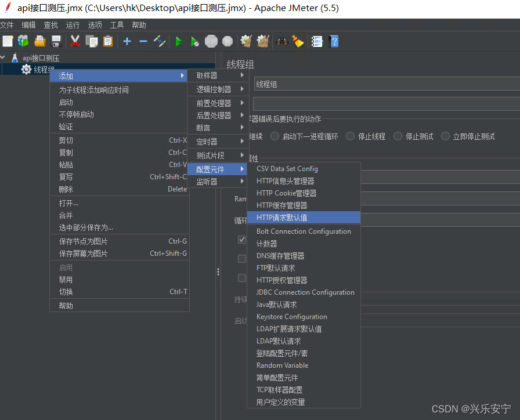Choose 用户定义的变量 item
Screen dimensions: 520x420
(304, 402)
